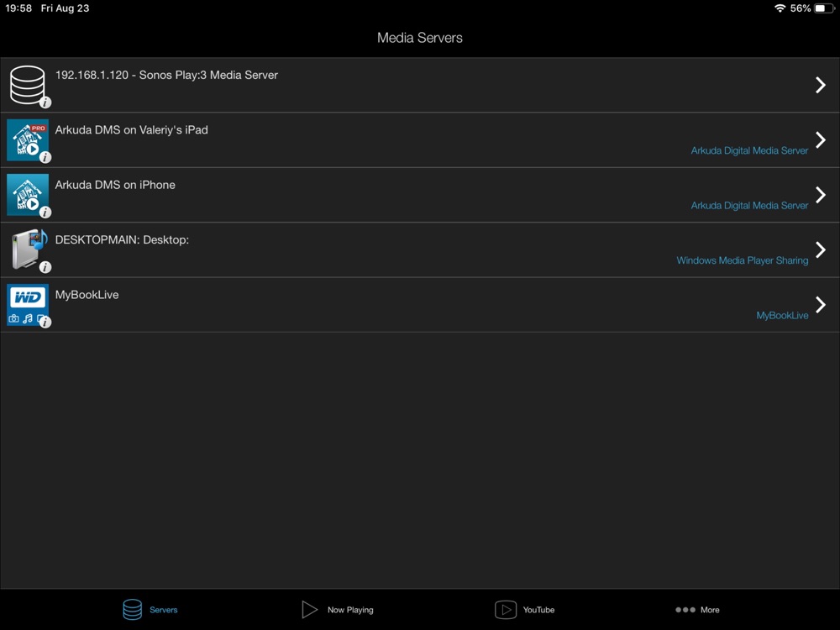Tap the DESKTOPMAIN media drive icon

[29, 249]
